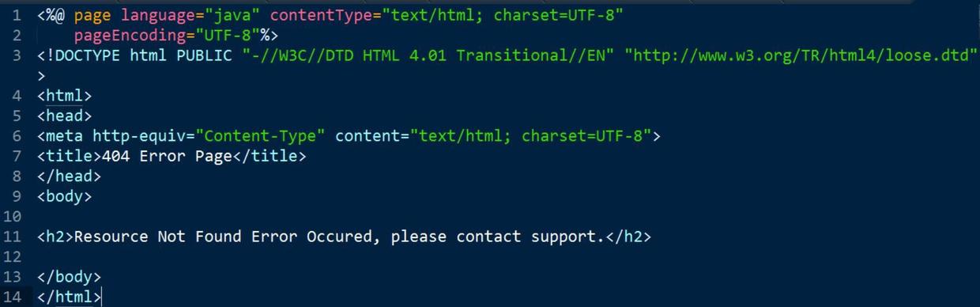980x307 pixels.
Task: Click the closing body tag on line 13
Action: coord(70,277)
